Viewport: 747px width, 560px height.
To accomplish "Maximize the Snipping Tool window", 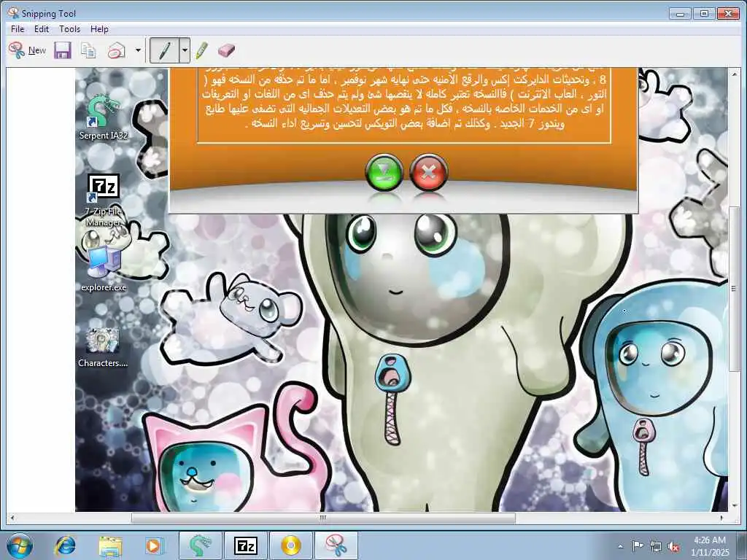I will point(704,14).
